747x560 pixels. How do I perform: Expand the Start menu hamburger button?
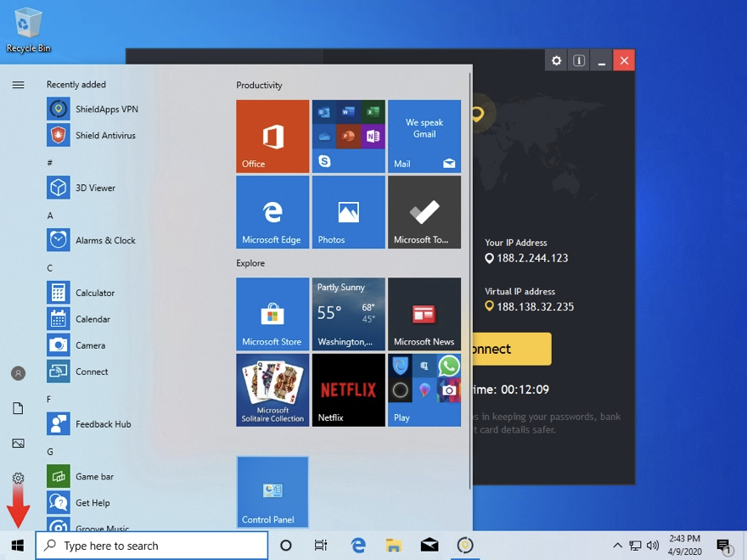pos(18,85)
